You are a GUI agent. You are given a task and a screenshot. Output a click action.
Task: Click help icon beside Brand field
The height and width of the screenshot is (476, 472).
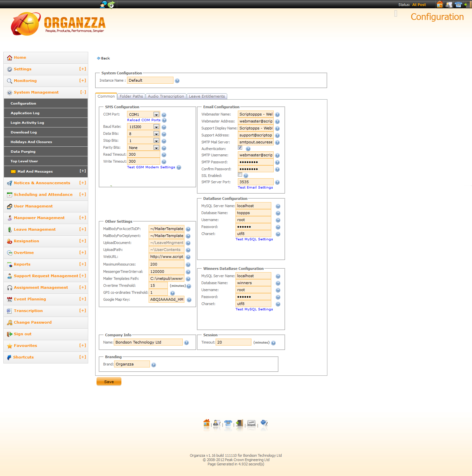tap(154, 365)
